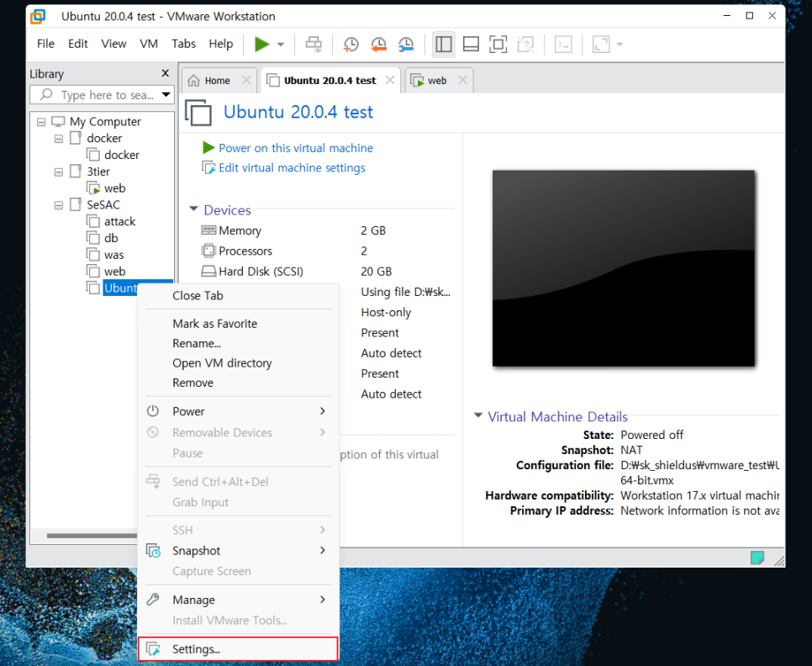Take a snapshot using the toolbar clock icon
Viewport: 812px width, 666px height.
coord(351,45)
